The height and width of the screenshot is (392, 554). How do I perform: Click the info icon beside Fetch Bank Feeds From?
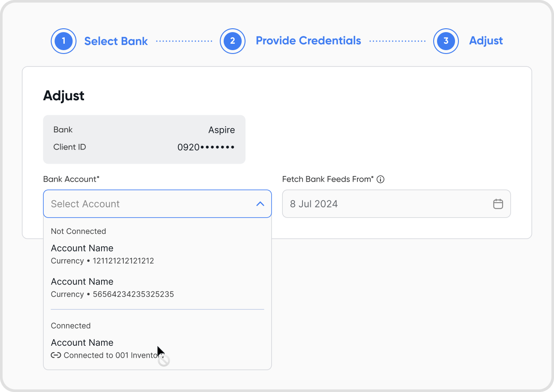click(x=380, y=180)
